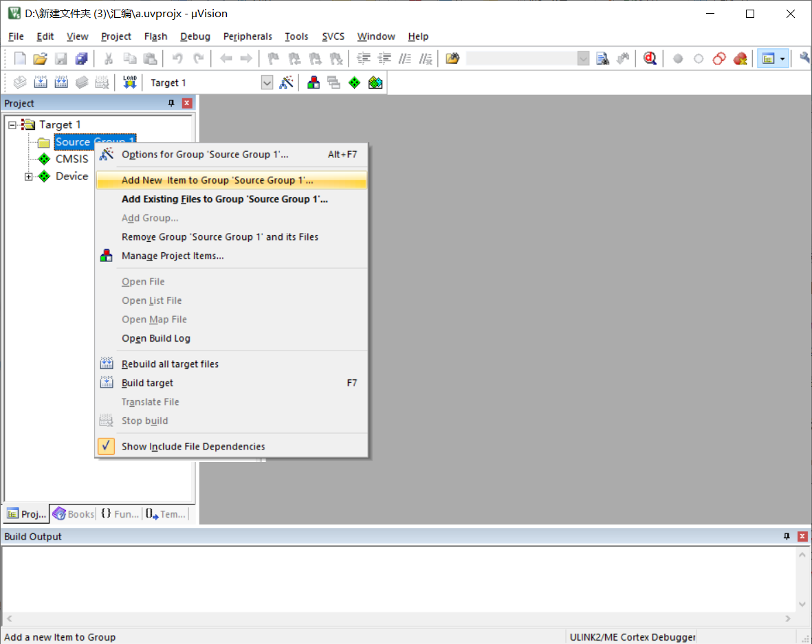Click the Find in Files icon

[x=452, y=58]
